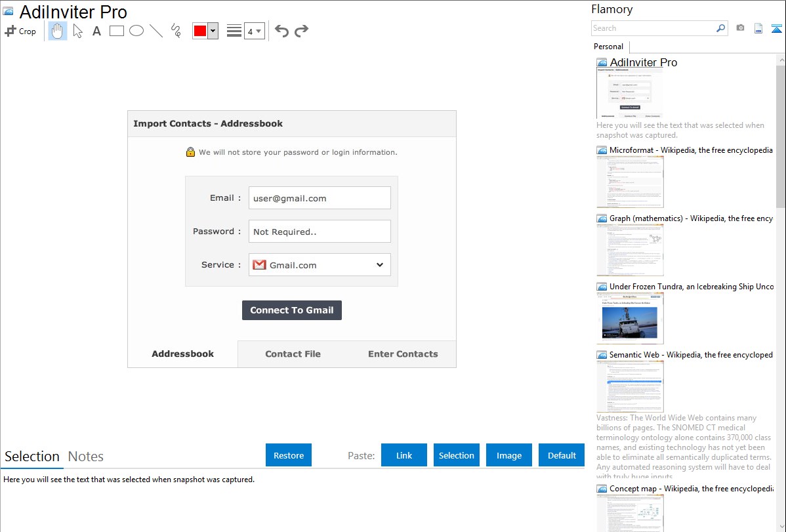Select the Semantic Web - Wikipedia snapshot title

click(x=691, y=354)
